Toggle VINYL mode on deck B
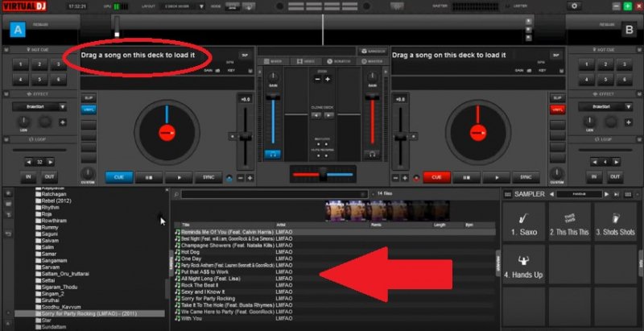The image size is (644, 331). [557, 110]
